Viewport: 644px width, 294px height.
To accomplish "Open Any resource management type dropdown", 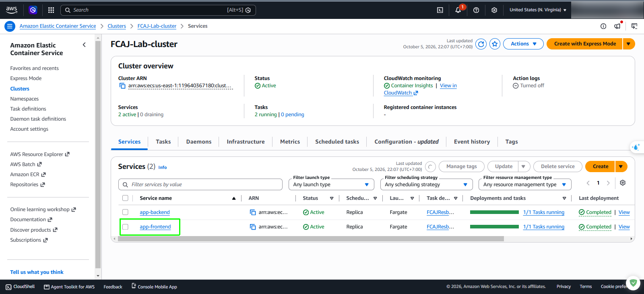I will point(525,185).
